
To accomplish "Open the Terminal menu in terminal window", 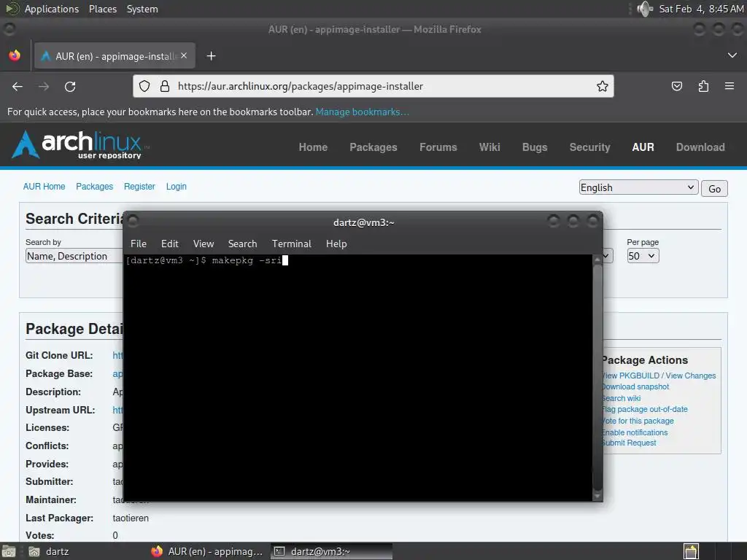I will point(292,244).
